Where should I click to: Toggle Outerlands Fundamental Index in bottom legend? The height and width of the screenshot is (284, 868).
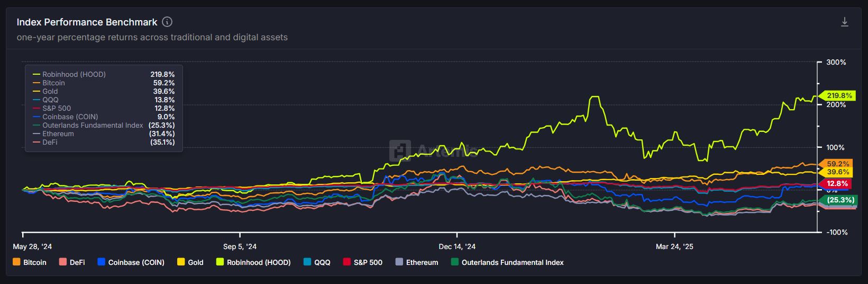pos(507,262)
